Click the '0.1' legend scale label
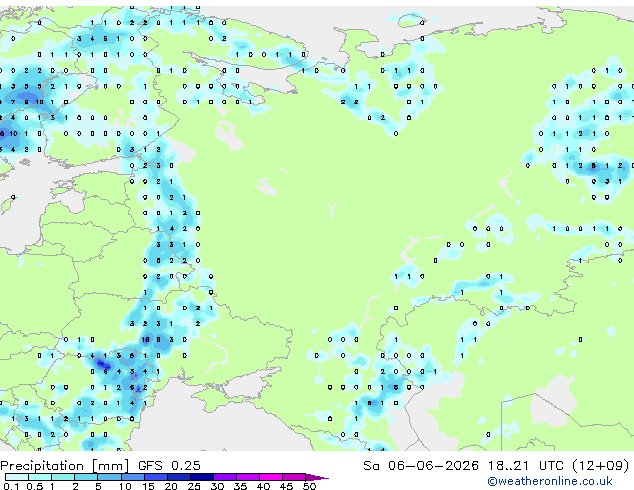 tap(11, 486)
